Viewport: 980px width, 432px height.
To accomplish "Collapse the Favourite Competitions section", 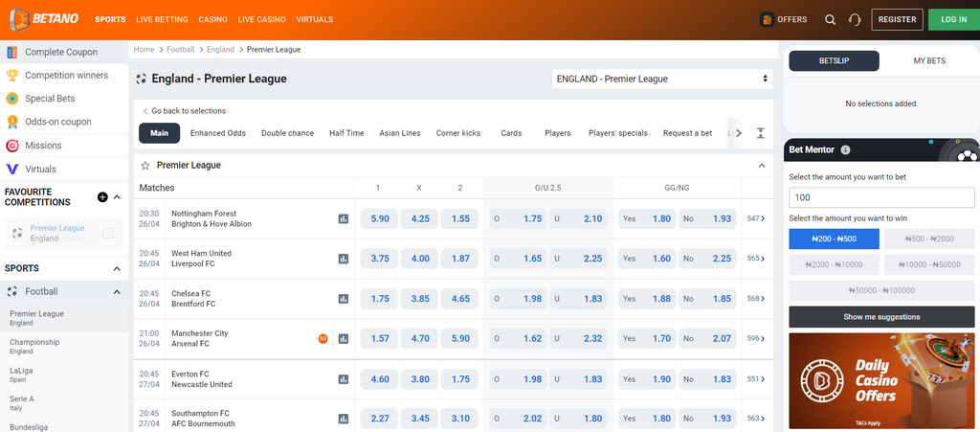I will [x=117, y=197].
